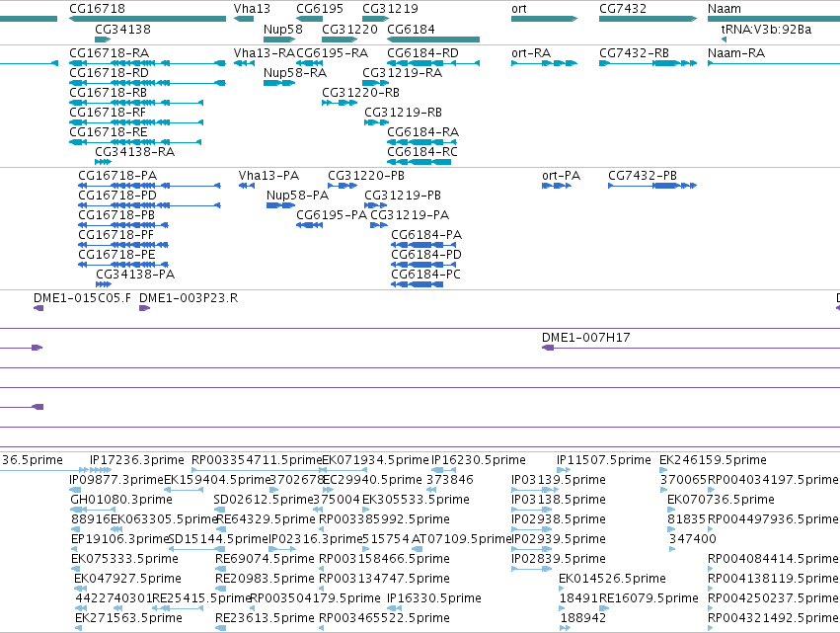Click the CG16718-RF transcript label

[108, 112]
